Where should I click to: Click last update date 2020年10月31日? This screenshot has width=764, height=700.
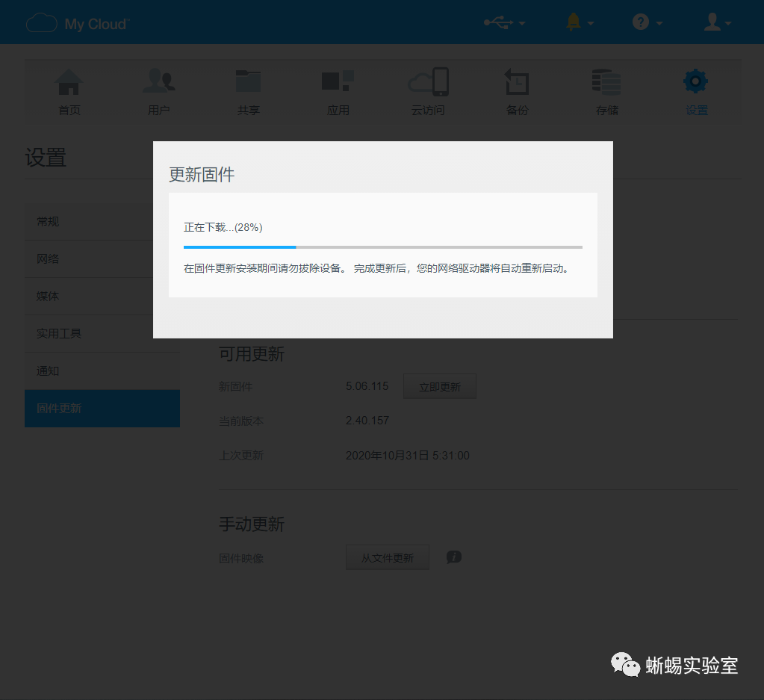387,455
